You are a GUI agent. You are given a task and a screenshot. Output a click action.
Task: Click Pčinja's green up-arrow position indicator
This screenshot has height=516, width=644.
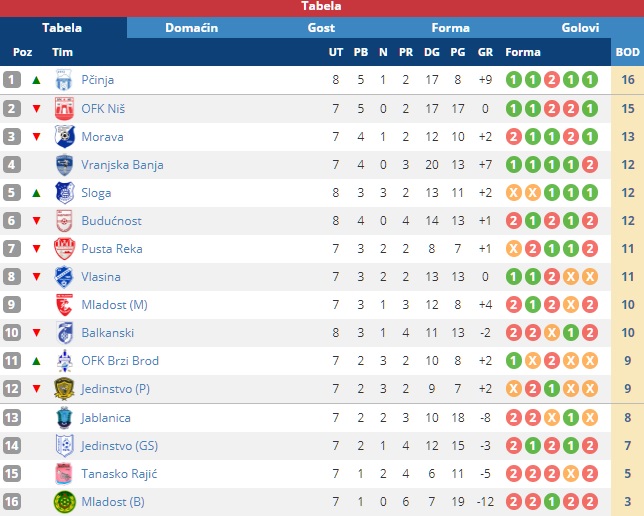36,80
